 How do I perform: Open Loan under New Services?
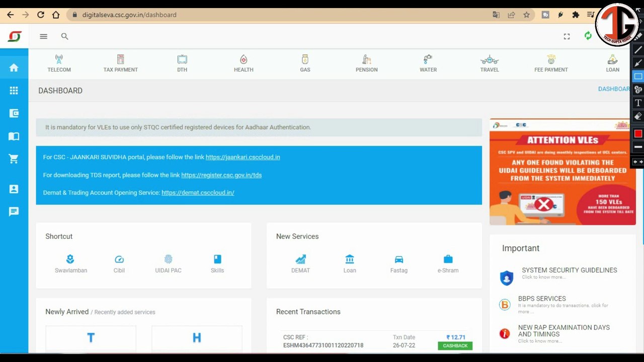(350, 263)
